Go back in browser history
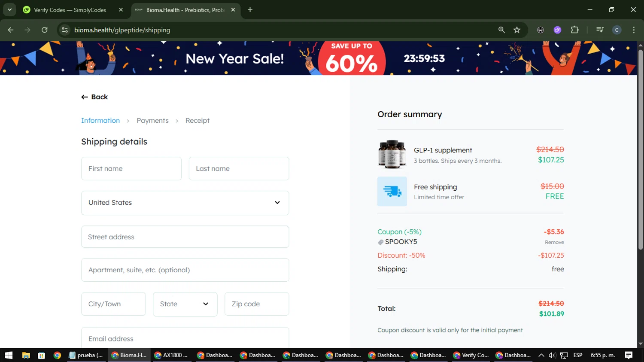Image resolution: width=644 pixels, height=362 pixels. [11, 30]
